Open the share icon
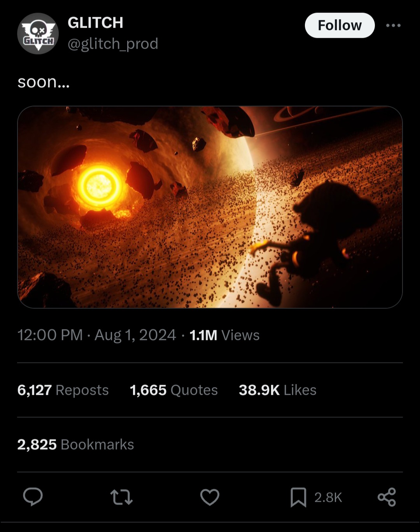Image resolution: width=420 pixels, height=532 pixels. (387, 497)
